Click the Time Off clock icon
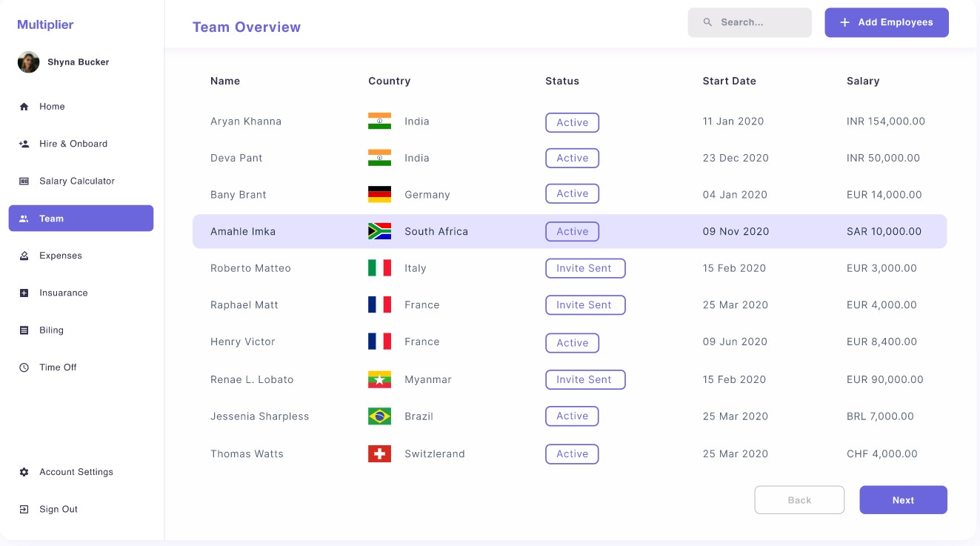Viewport: 980px width, 546px height. click(24, 367)
